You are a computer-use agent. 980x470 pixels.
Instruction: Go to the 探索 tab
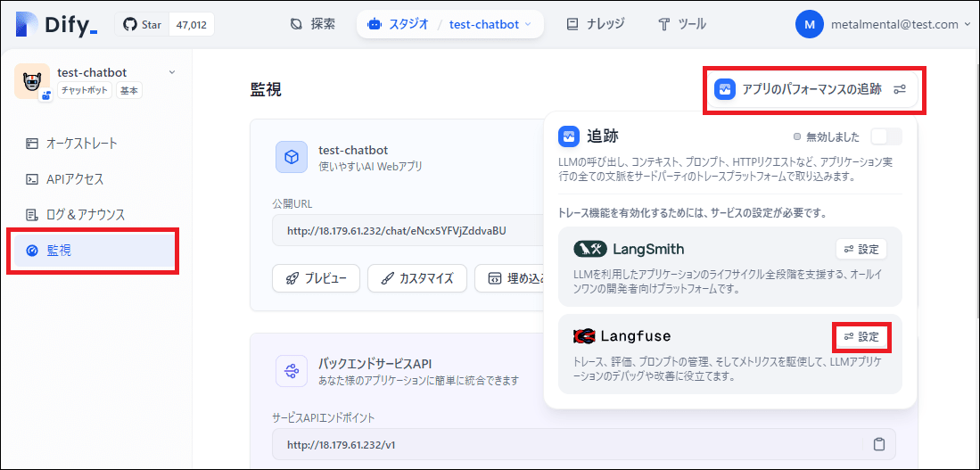[x=313, y=25]
